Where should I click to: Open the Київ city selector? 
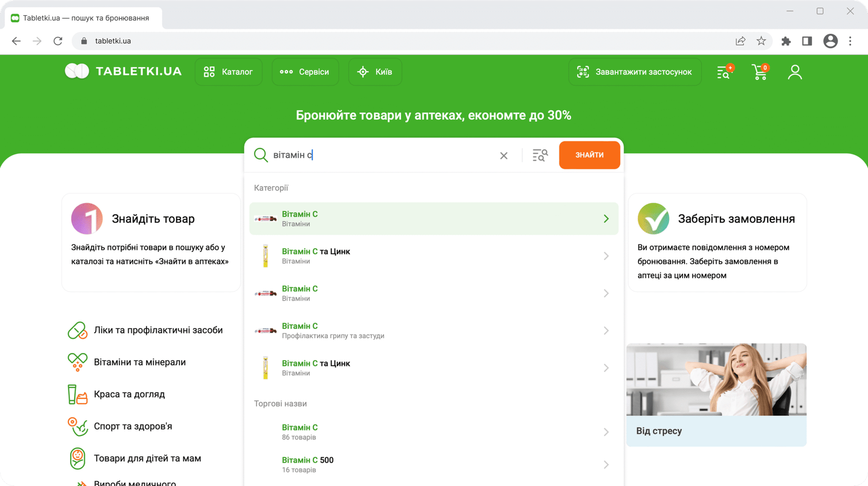(x=375, y=72)
